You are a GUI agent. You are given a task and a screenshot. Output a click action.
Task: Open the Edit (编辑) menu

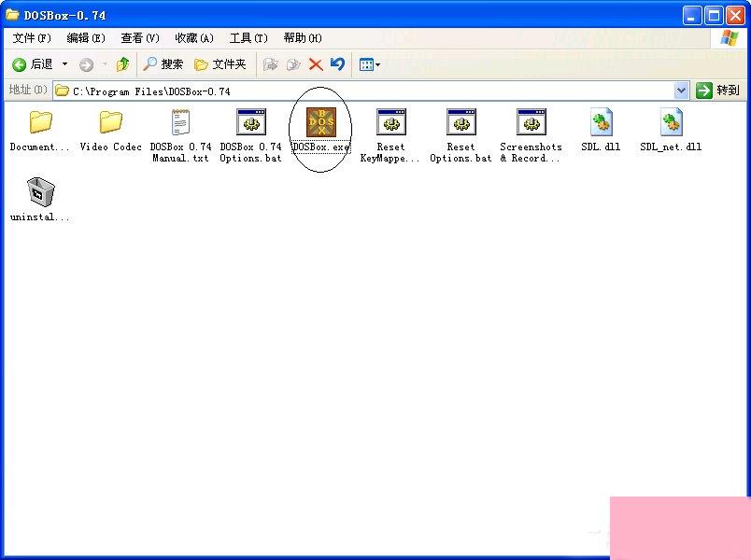[x=86, y=38]
